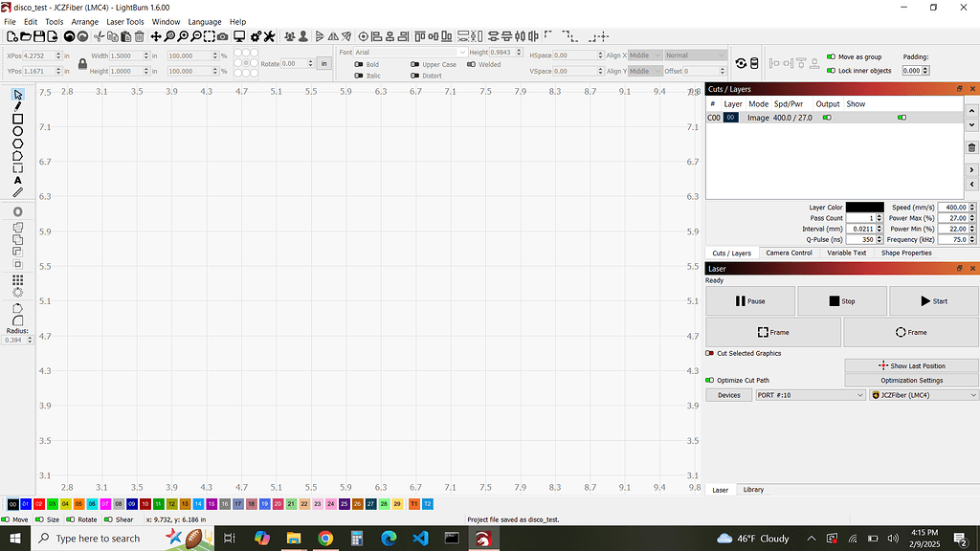
Task: Open the Laser Tools menu
Action: (125, 22)
